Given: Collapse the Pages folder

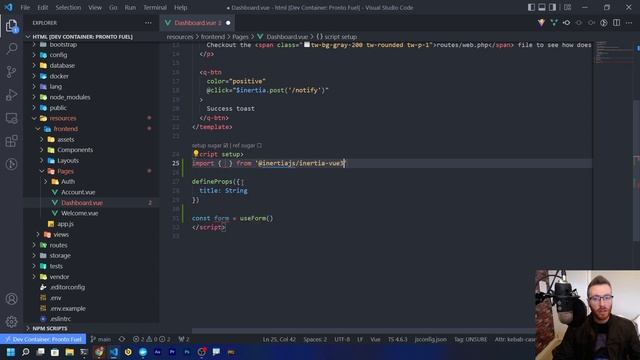Looking at the screenshot, I should click(65, 171).
